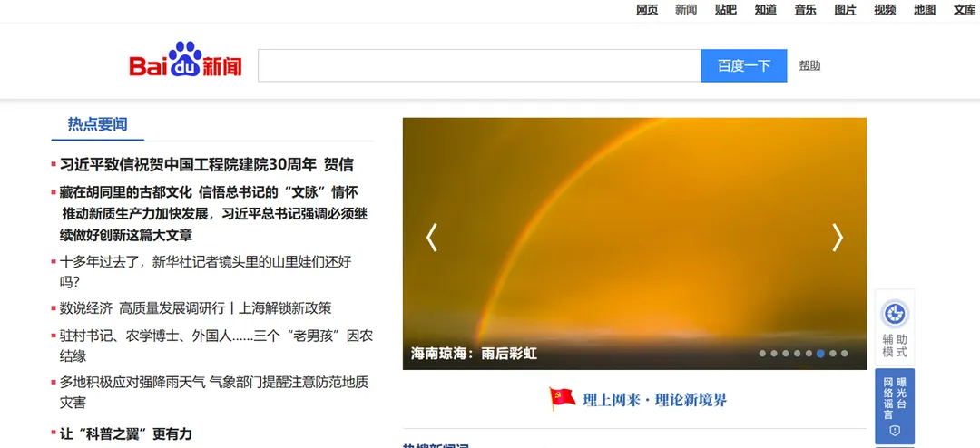Go to 视频 in top bar
Image resolution: width=980 pixels, height=448 pixels.
coord(885,9)
